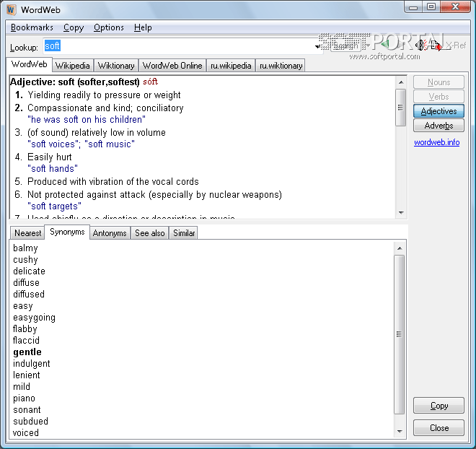The image size is (476, 449).
Task: Click the synonym "flabby"
Action: 25,329
